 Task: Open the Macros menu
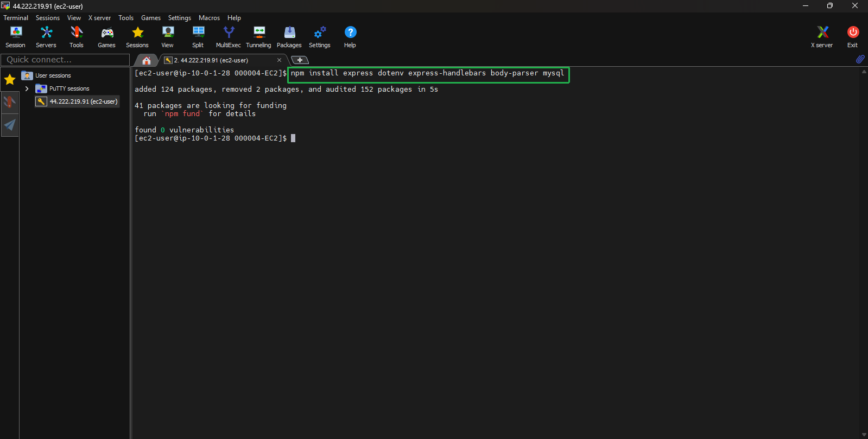209,18
